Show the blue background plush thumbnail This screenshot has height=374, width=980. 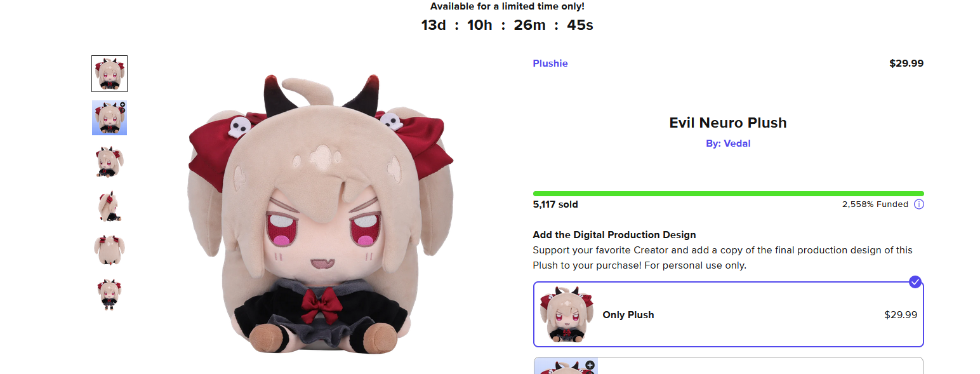[x=109, y=117]
